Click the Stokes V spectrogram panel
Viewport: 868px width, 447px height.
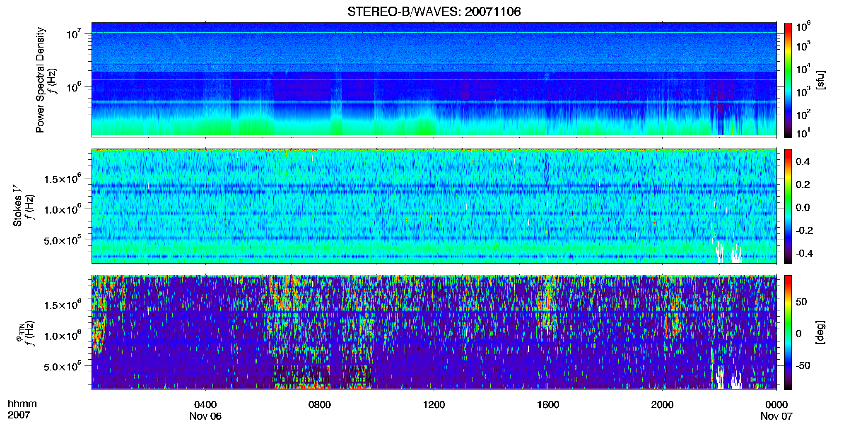[x=434, y=206]
